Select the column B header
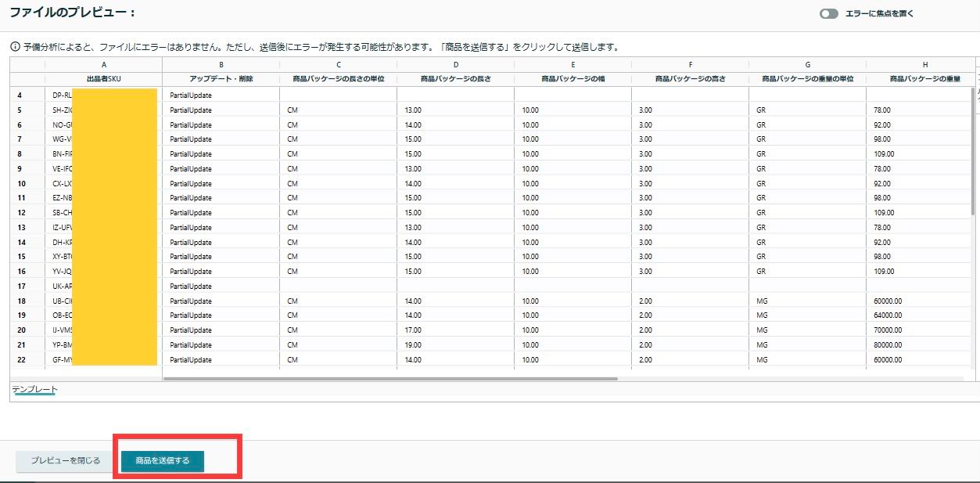 [x=221, y=65]
